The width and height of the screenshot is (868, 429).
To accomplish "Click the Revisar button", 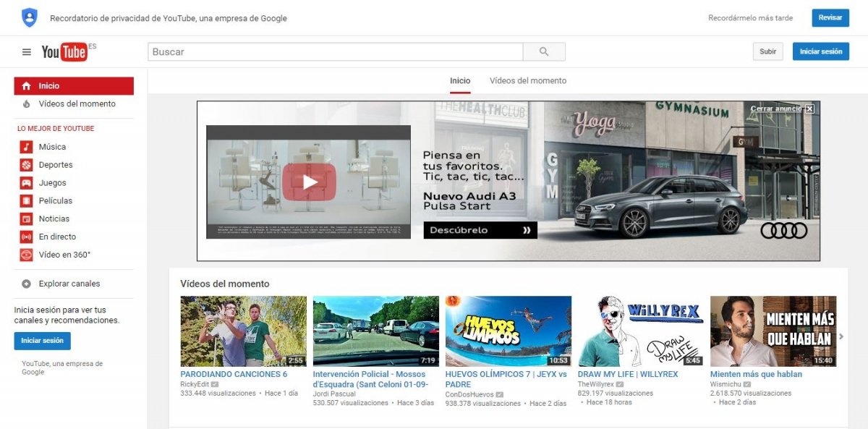I will (x=830, y=18).
